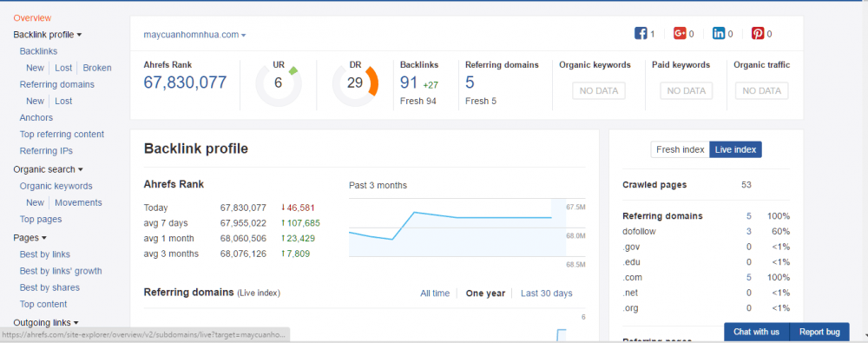Select One year referring domains range
The width and height of the screenshot is (868, 343).
click(485, 294)
